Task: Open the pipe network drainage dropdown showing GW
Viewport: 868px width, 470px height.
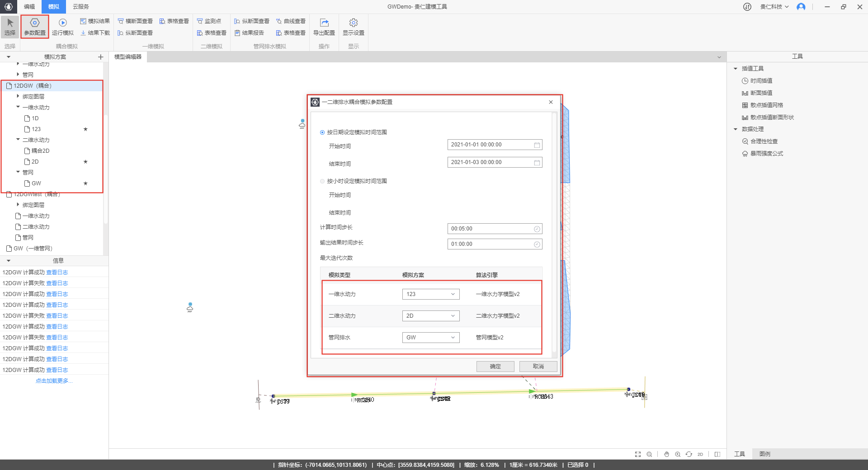Action: pos(430,338)
